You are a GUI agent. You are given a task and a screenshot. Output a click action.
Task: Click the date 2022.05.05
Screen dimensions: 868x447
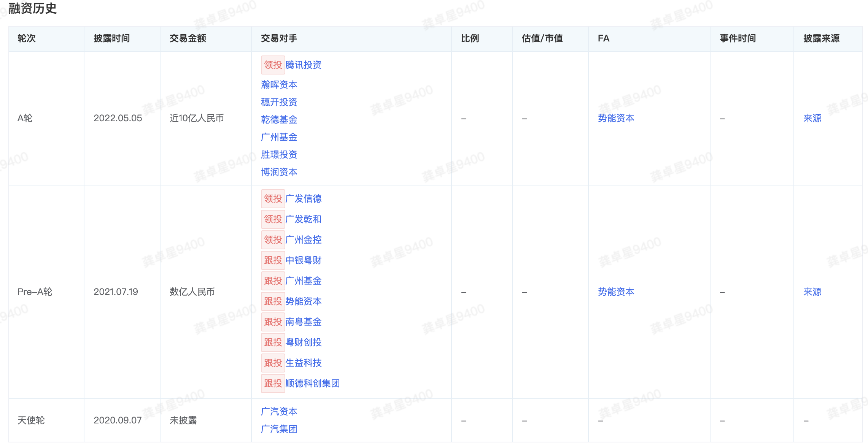(118, 118)
